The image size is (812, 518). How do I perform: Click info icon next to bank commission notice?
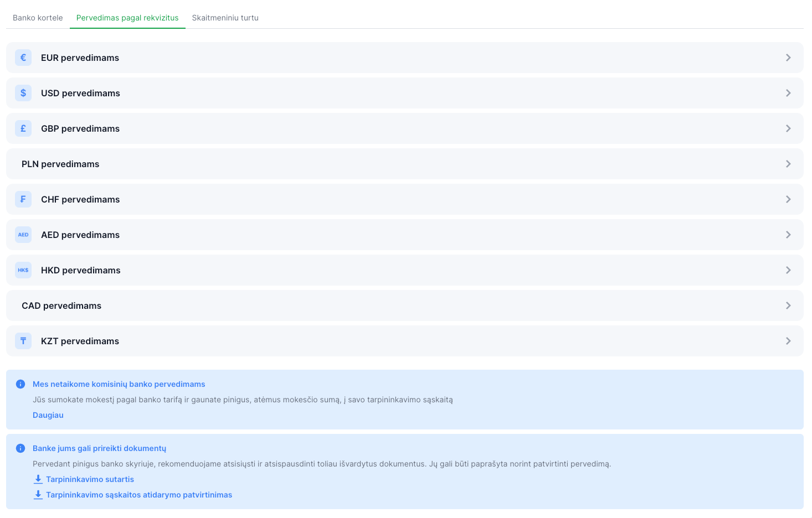pyautogui.click(x=20, y=384)
